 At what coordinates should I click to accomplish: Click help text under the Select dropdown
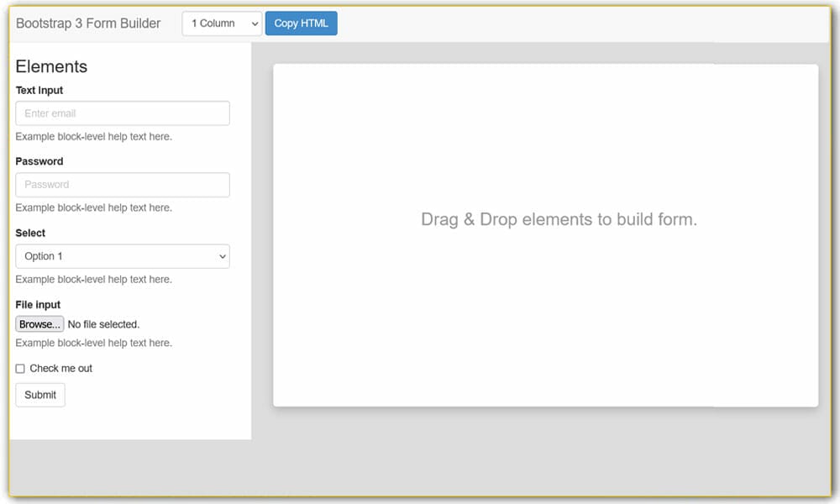(x=94, y=280)
